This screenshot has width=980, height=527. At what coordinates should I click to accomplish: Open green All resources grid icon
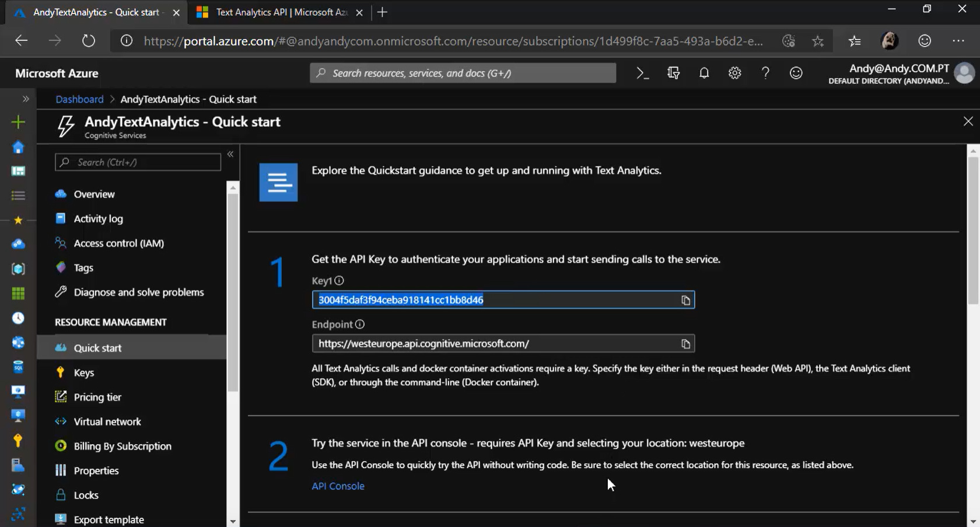point(18,293)
